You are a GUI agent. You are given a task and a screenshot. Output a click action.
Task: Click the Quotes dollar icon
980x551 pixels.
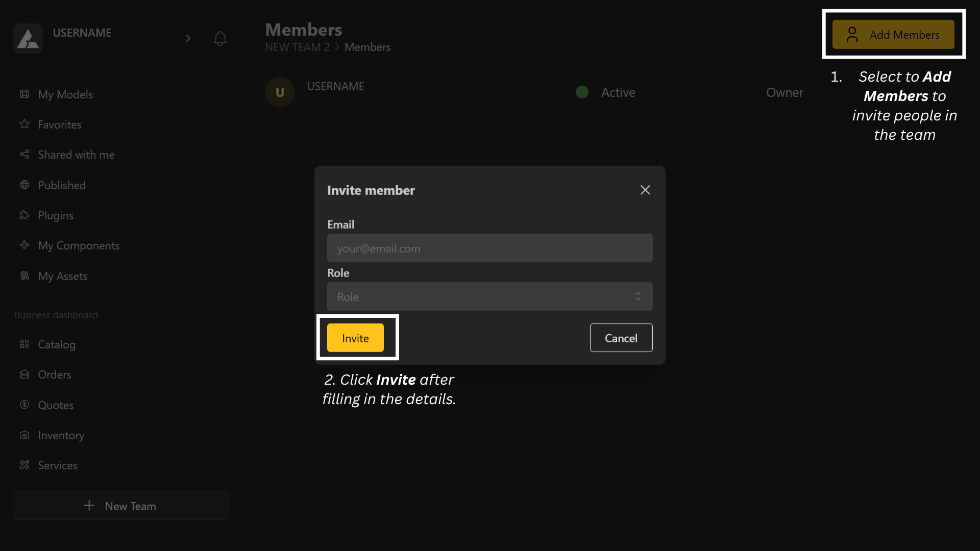tap(24, 405)
